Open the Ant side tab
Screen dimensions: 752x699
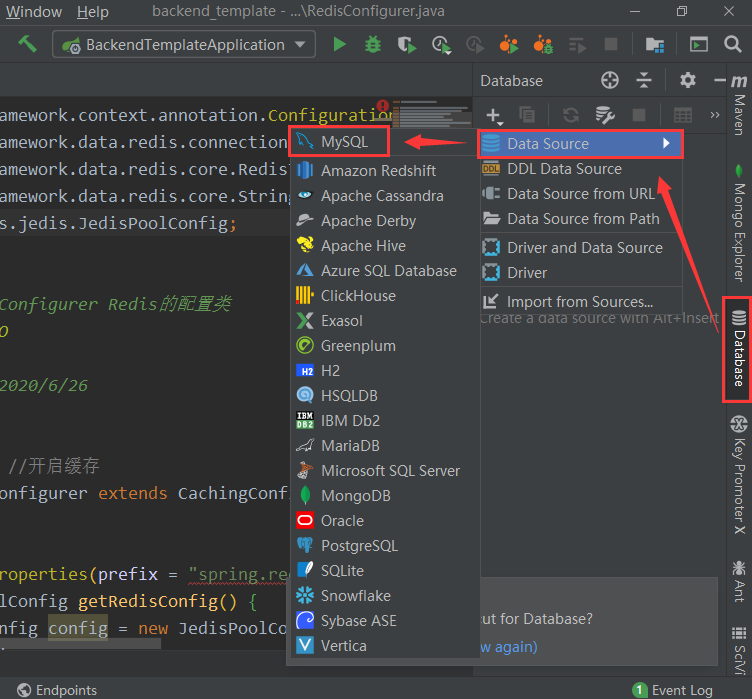(x=739, y=581)
